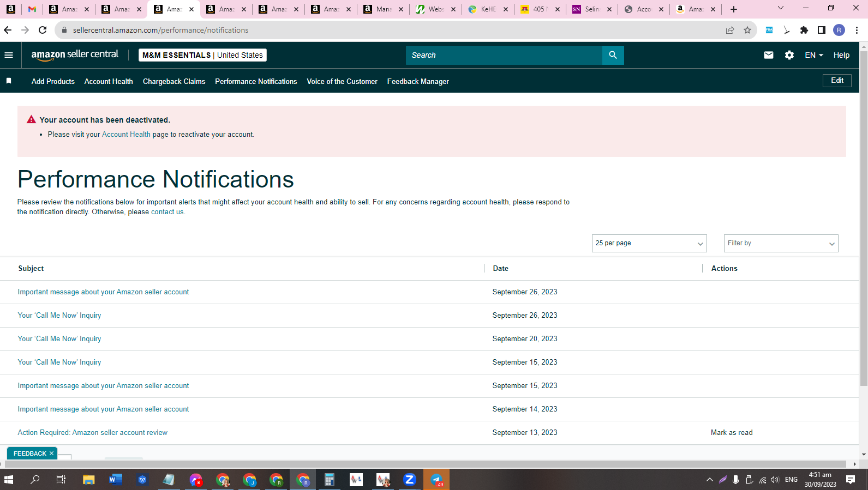Bookmark this page with the star icon

click(747, 30)
